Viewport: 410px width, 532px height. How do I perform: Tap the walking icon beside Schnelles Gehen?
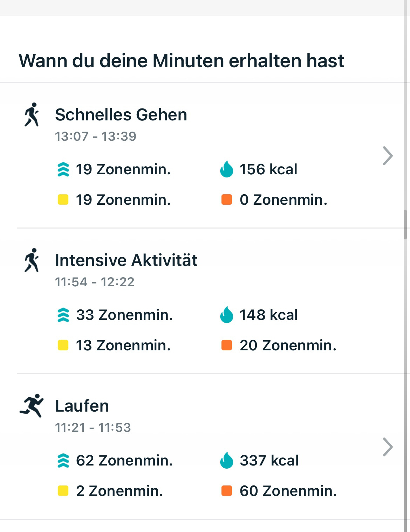click(32, 114)
